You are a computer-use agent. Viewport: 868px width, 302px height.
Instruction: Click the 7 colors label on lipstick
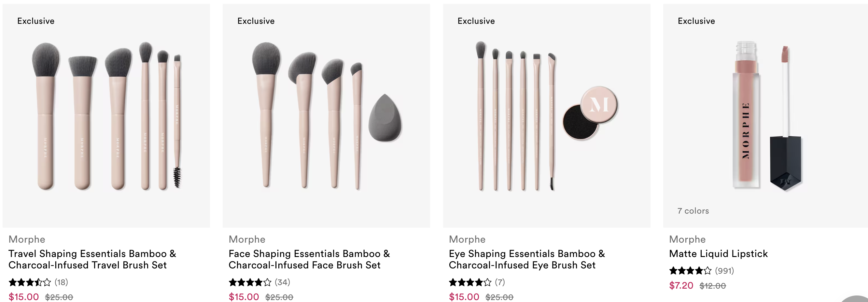tap(693, 211)
